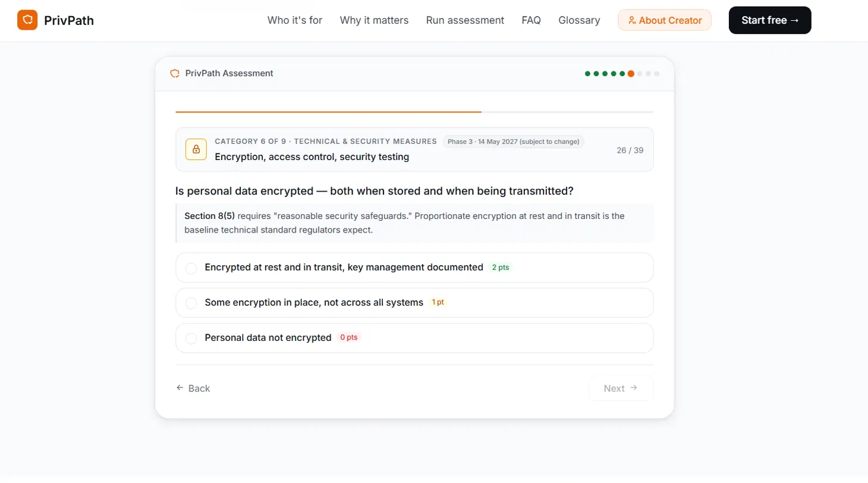868x483 pixels.
Task: Click the orange current-step progress dot
Action: point(631,74)
